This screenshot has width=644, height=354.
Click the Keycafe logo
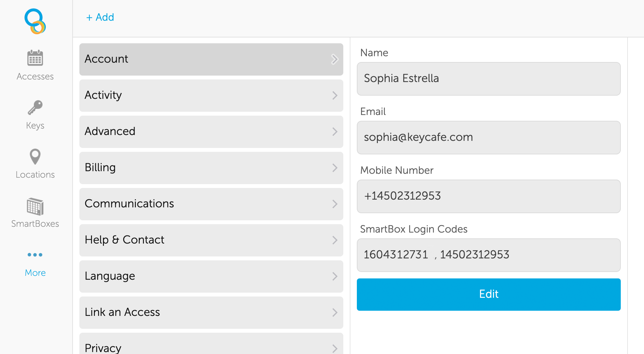pos(35,21)
